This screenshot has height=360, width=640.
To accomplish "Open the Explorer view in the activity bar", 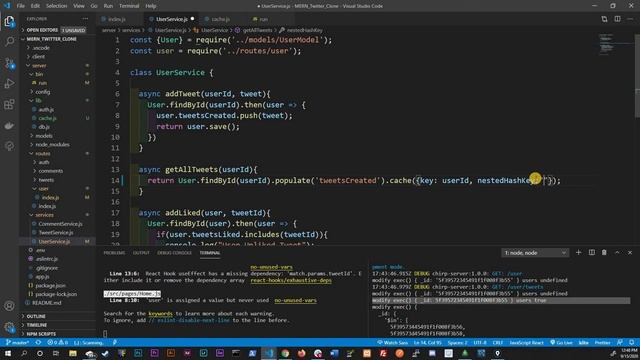I will point(9,21).
